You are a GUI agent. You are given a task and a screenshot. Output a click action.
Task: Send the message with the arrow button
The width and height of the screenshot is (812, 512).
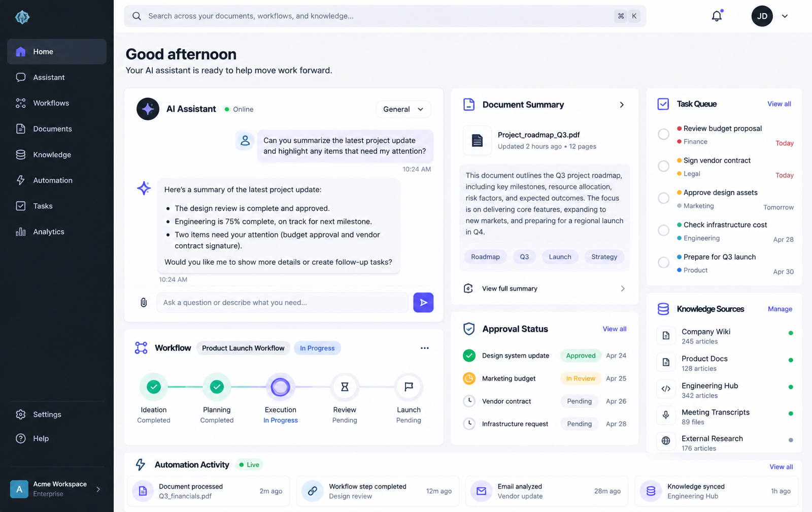[x=423, y=302]
